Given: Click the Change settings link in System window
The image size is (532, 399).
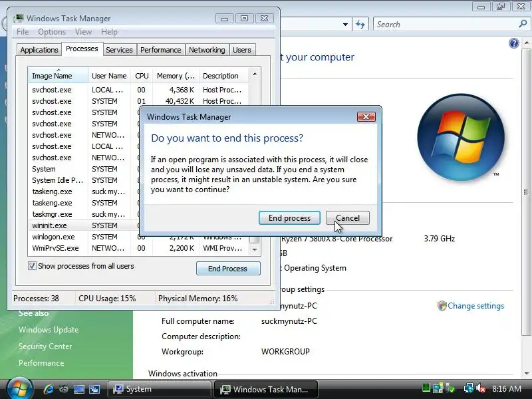Looking at the screenshot, I should (x=475, y=306).
